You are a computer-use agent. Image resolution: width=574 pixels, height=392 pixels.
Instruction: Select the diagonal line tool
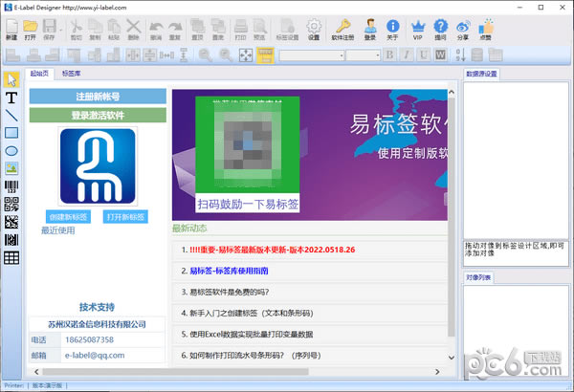tap(11, 116)
